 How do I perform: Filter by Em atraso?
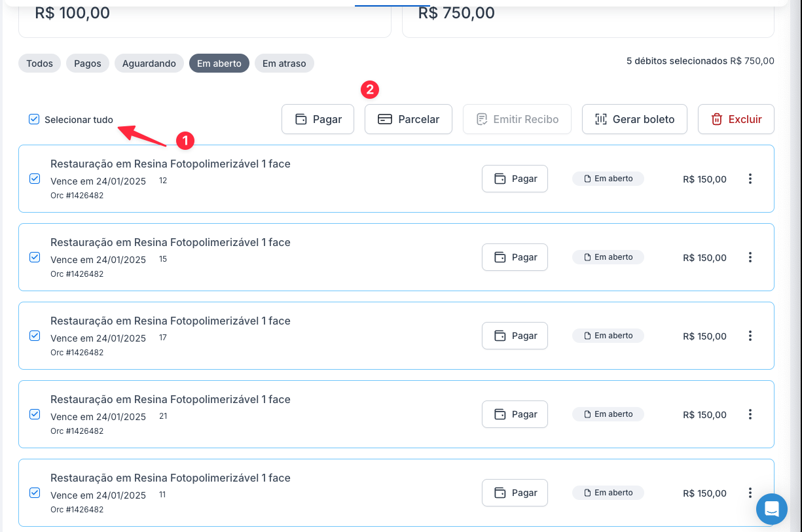point(284,63)
